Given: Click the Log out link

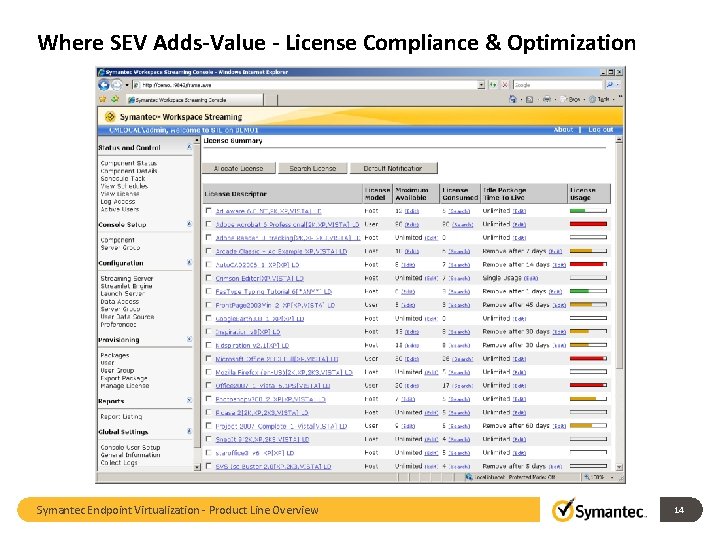Looking at the screenshot, I should click(601, 129).
